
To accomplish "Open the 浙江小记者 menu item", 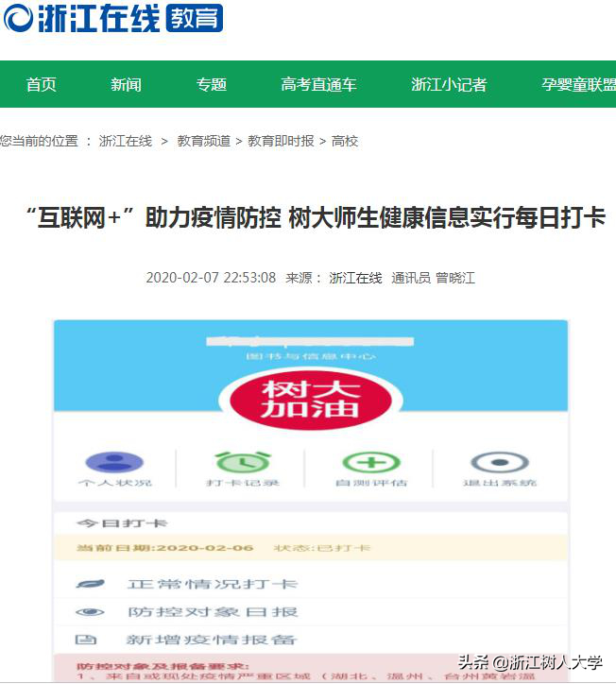I will pyautogui.click(x=449, y=84).
